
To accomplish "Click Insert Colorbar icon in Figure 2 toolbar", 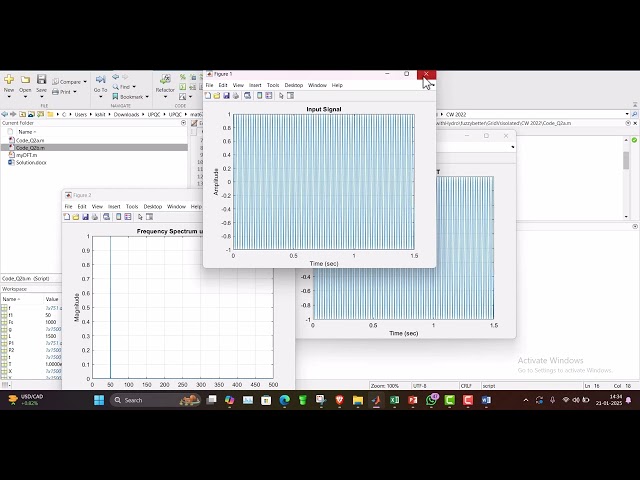I will point(118,217).
